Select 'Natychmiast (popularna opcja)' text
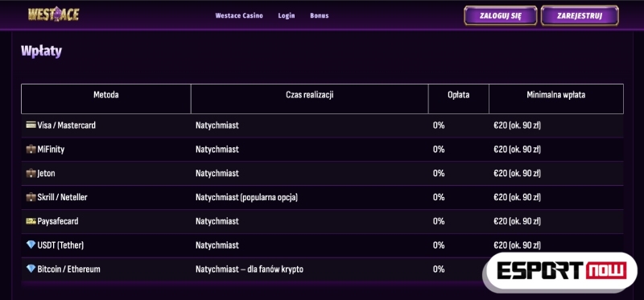The image size is (644, 300). click(246, 197)
